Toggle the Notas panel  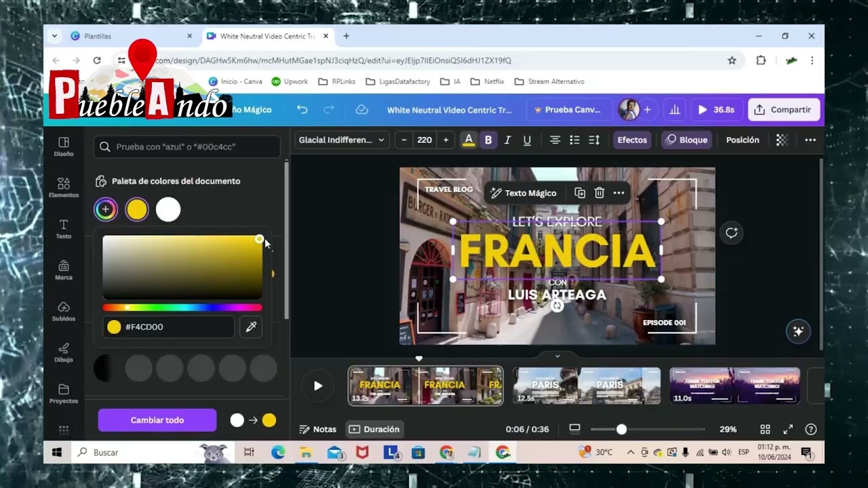pos(317,429)
